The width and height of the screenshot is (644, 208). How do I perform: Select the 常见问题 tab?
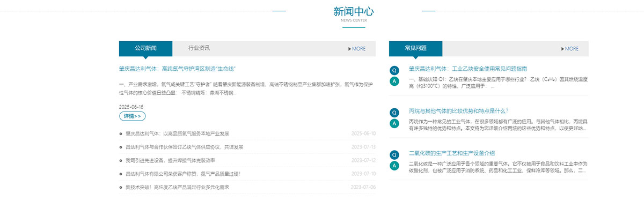(416, 48)
